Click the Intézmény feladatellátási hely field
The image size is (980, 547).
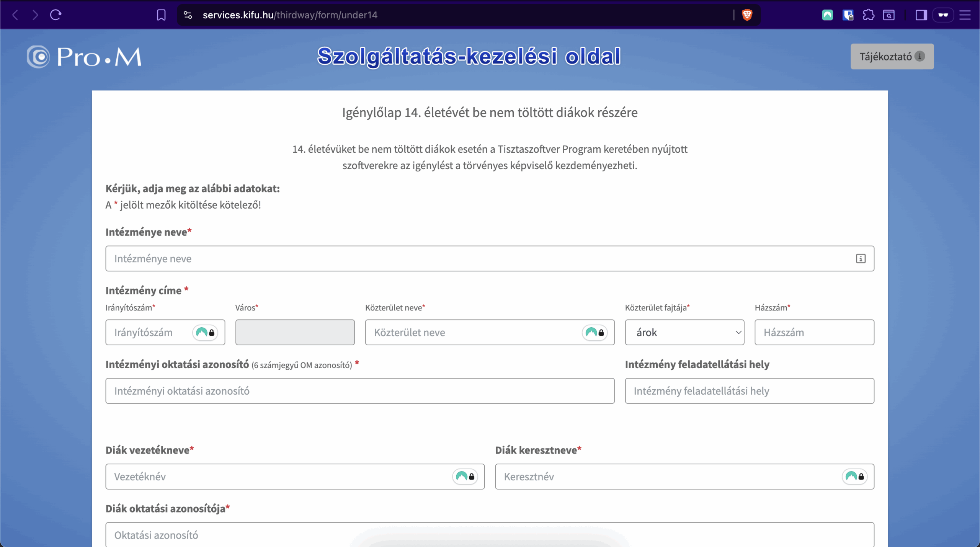(749, 391)
